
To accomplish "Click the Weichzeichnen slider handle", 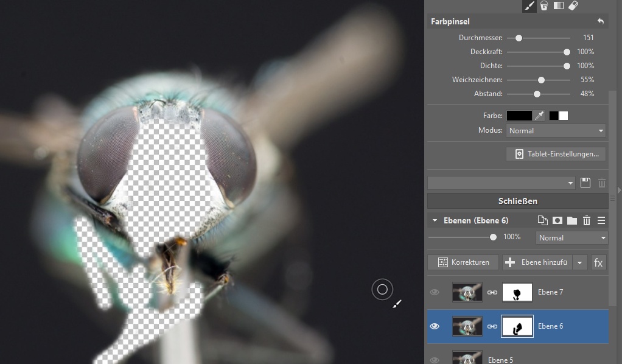I will [x=541, y=80].
